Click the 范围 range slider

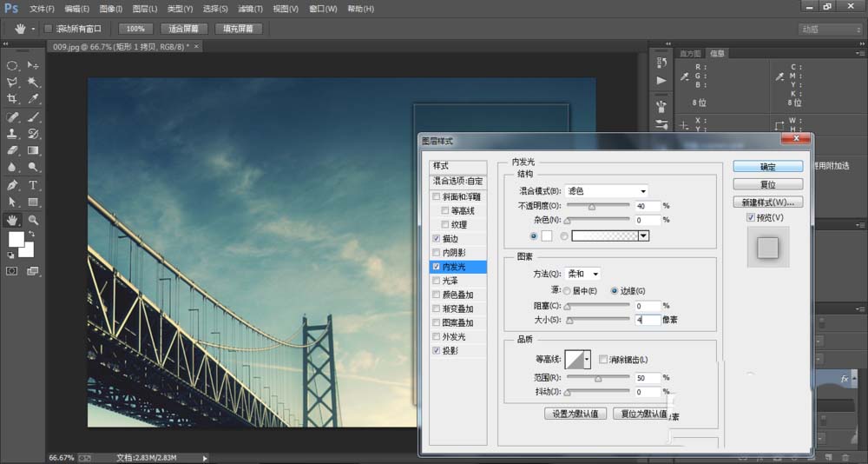click(x=597, y=378)
